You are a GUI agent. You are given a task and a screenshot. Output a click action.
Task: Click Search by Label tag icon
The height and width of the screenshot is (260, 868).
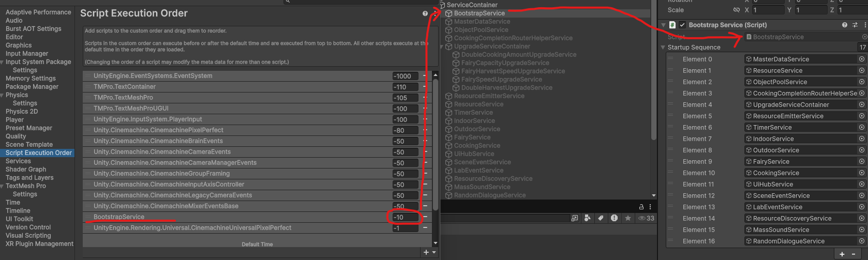[601, 218]
